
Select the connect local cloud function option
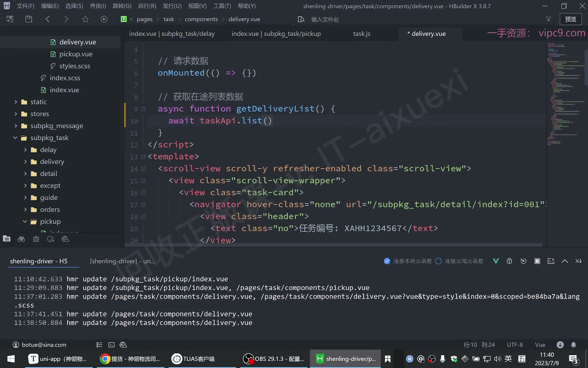click(x=408, y=261)
